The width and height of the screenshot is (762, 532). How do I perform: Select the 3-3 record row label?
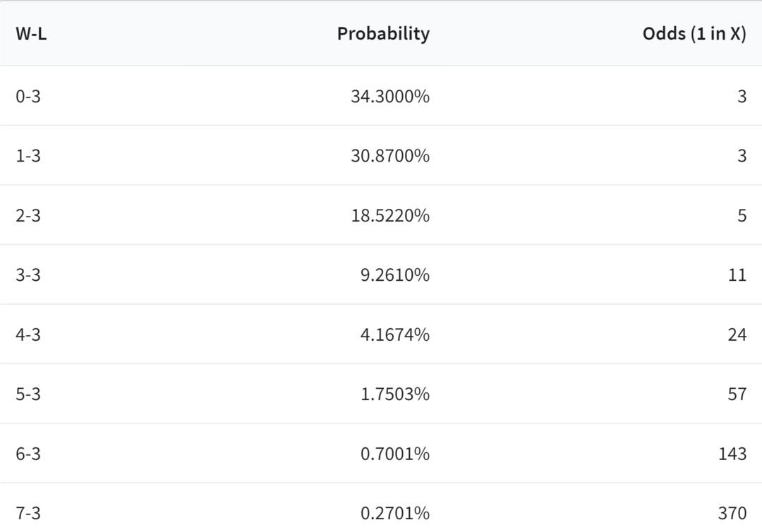28,275
